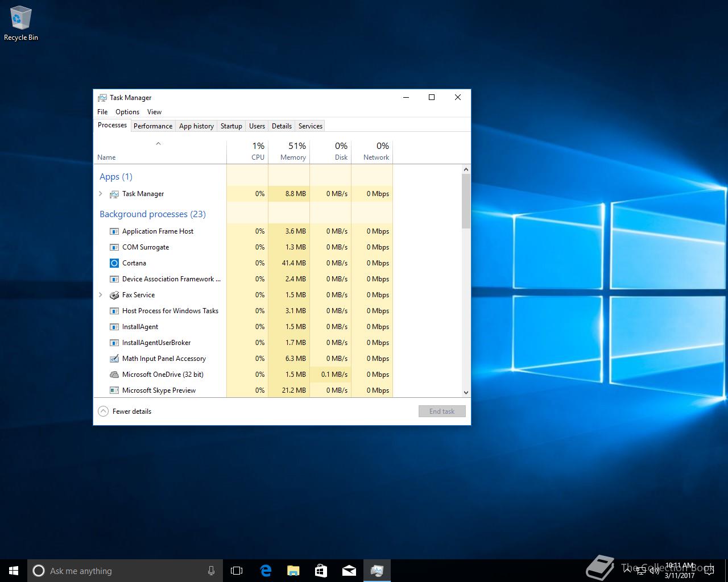Launch Microsoft Edge from the taskbar

265,571
